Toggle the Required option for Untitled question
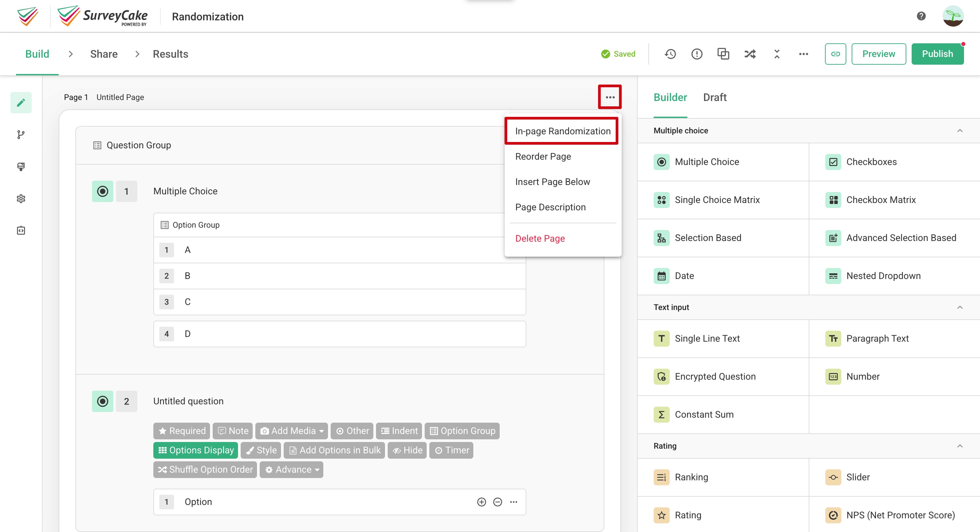This screenshot has height=532, width=980. click(181, 431)
